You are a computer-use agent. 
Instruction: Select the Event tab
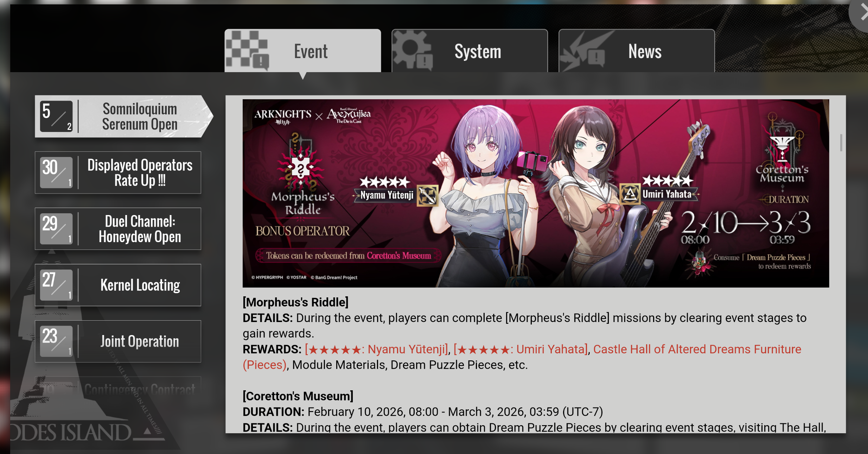coord(303,51)
